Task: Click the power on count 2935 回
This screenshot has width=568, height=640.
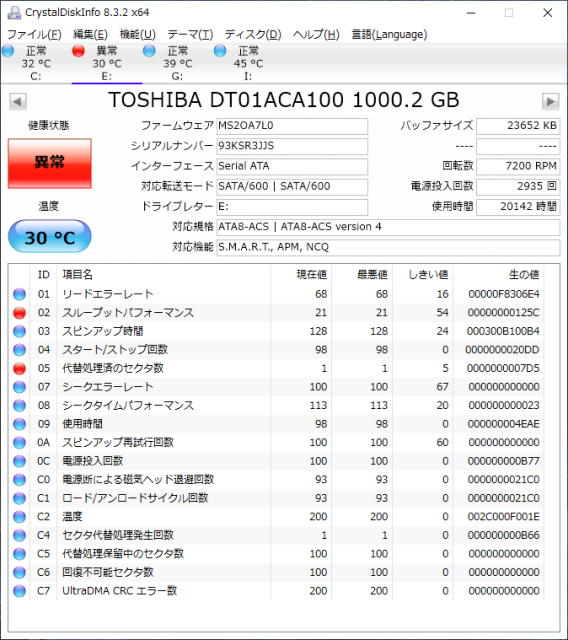Action: pyautogui.click(x=518, y=187)
